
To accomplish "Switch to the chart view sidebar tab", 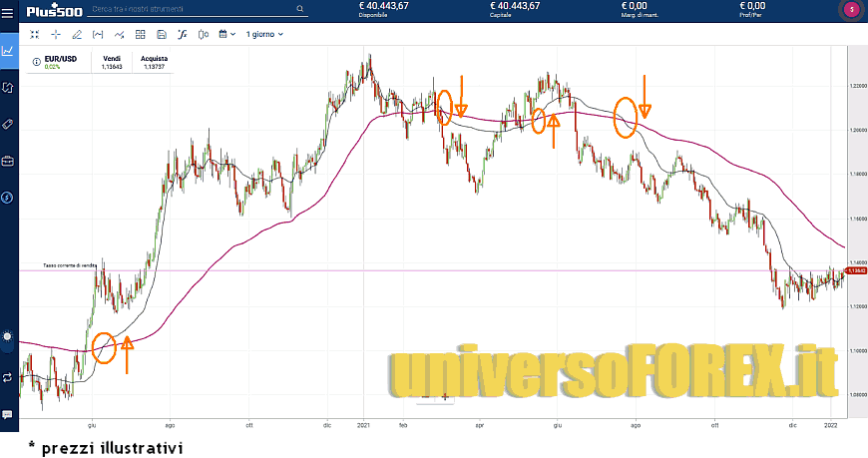I will (x=8, y=50).
